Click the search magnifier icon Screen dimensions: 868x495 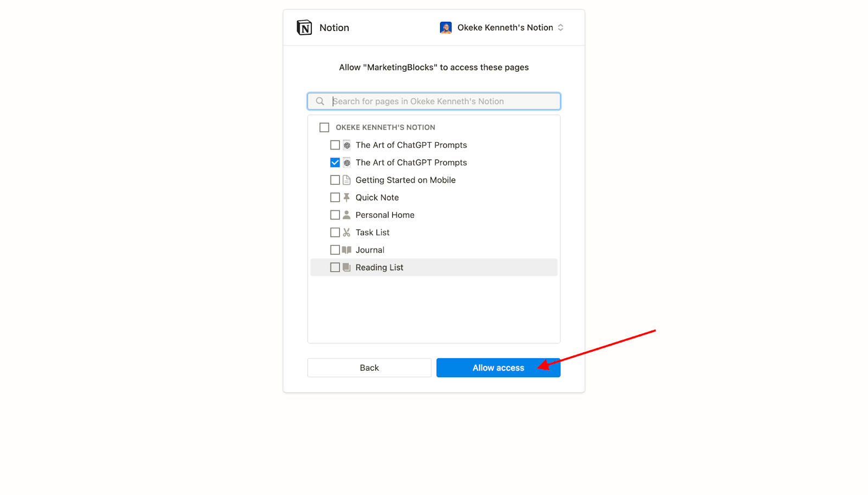(x=320, y=101)
